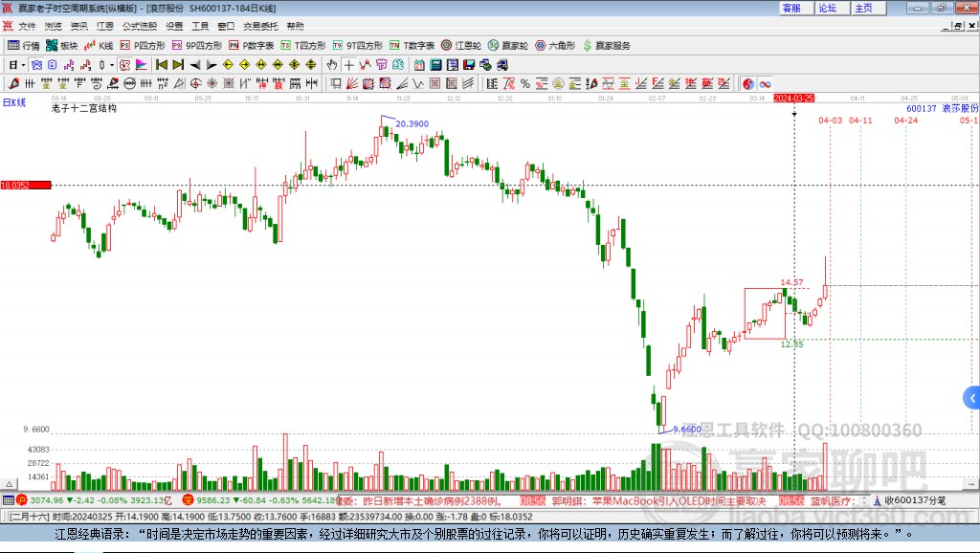Viewport: 980px width, 553px height.
Task: Click the Shenzhen index 9586.23 status
Action: (x=213, y=499)
